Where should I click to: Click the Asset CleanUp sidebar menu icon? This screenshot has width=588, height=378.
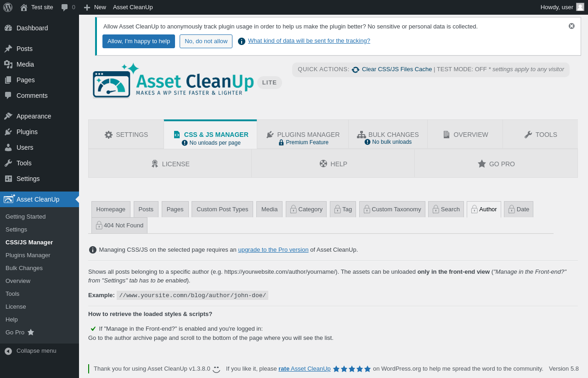tap(9, 199)
